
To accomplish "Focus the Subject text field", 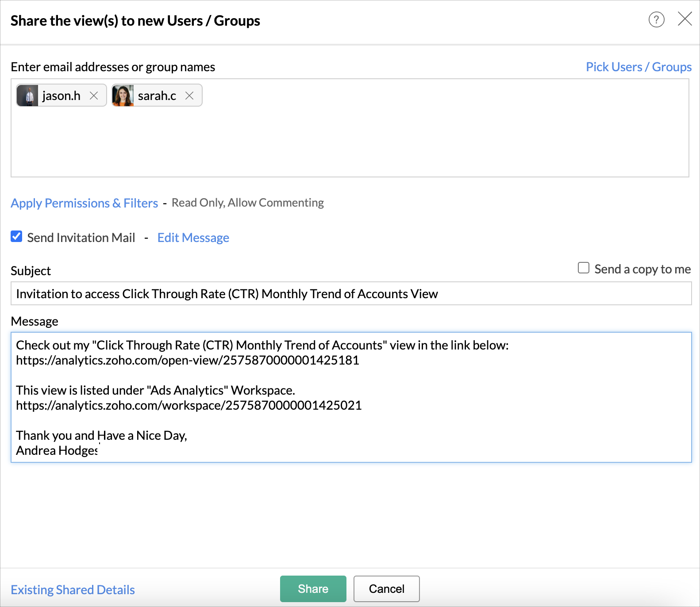I will (x=350, y=294).
